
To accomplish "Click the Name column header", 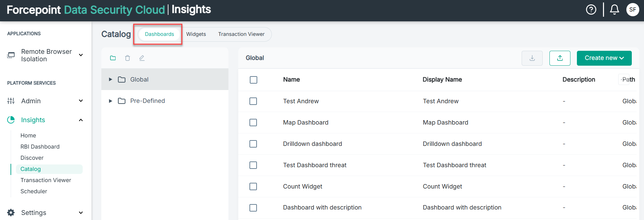I will click(291, 80).
